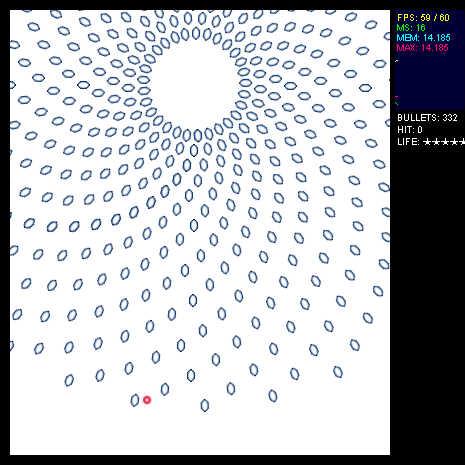465x465 pixels.
Task: Click the green MS readout
Action: pyautogui.click(x=411, y=27)
